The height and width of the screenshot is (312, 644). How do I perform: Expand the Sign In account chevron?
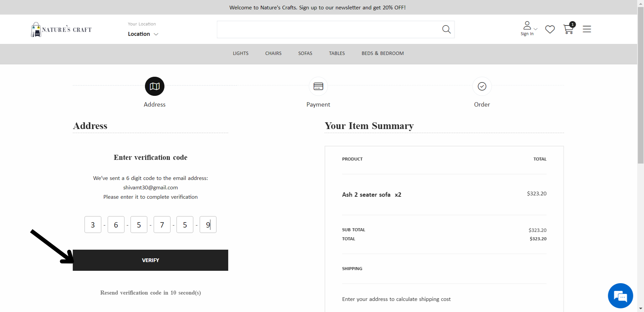(536, 29)
